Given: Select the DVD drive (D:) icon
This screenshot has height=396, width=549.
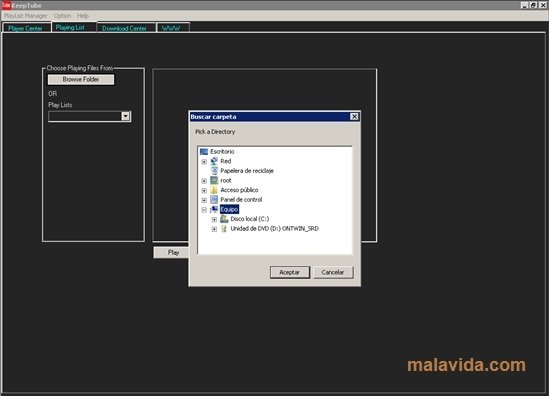Looking at the screenshot, I should tap(224, 229).
